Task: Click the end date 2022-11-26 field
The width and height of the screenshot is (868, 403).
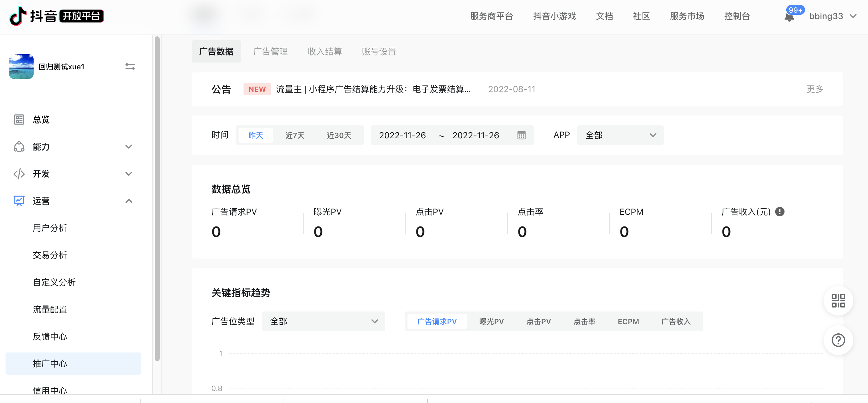Action: point(475,135)
